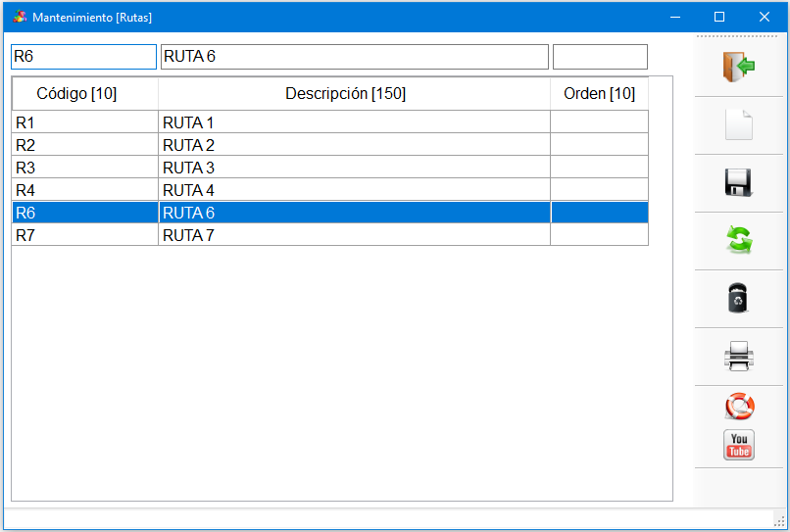Viewport: 790px width, 532px height.
Task: Click the exit door icon
Action: [739, 67]
